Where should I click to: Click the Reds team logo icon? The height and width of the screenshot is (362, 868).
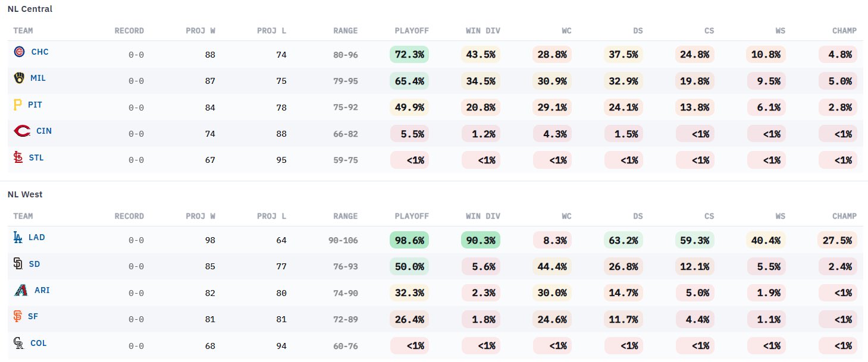(21, 131)
